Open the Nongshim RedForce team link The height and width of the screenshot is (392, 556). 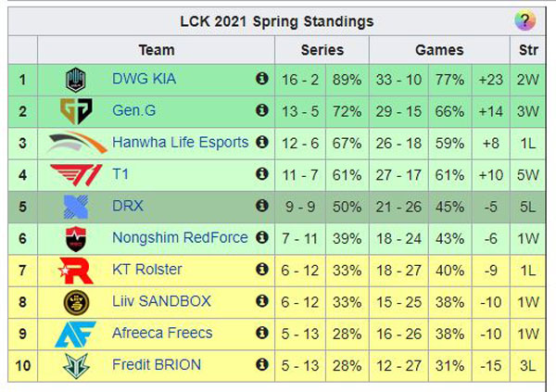point(180,238)
